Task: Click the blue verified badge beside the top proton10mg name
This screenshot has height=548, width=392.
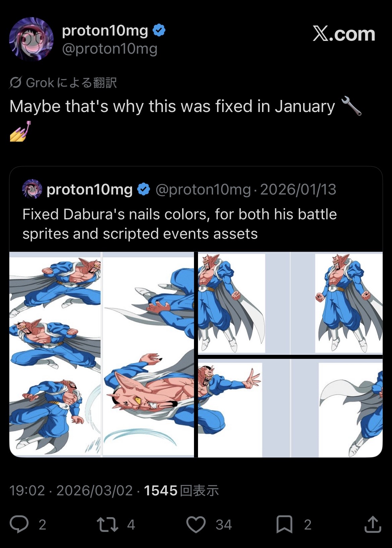Action: [159, 31]
